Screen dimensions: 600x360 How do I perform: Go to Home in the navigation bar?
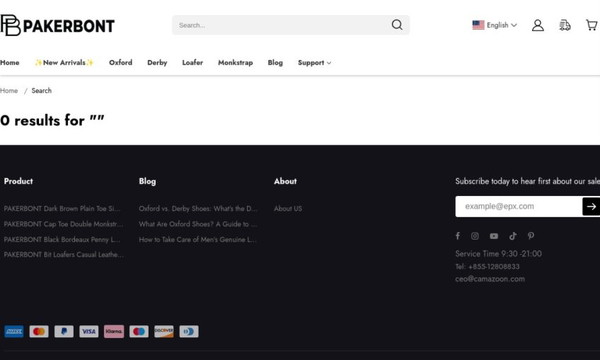point(10,63)
